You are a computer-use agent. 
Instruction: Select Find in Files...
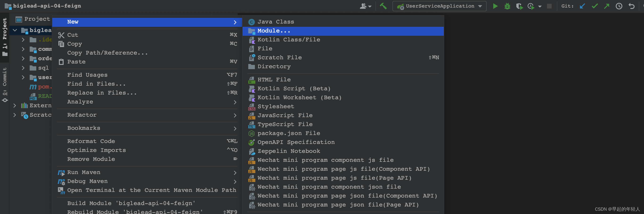147,84
